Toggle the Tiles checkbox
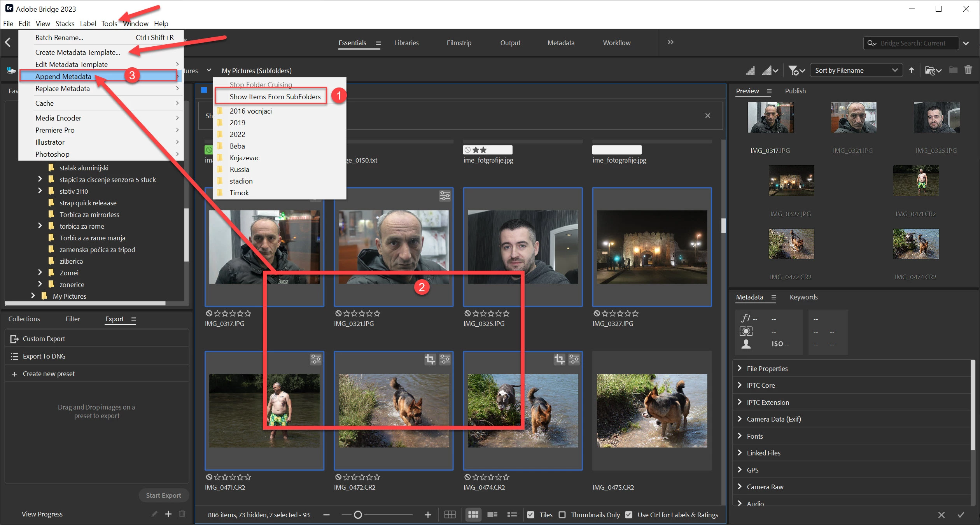This screenshot has height=525, width=980. (x=530, y=514)
